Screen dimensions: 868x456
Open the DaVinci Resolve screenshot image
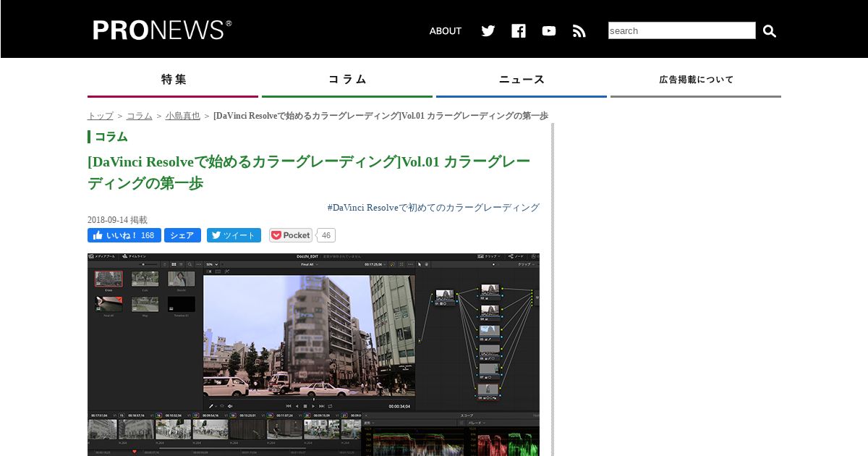(313, 355)
